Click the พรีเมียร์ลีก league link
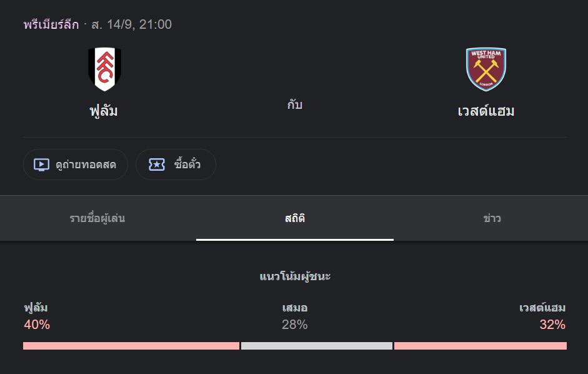This screenshot has height=374, width=588. coord(51,24)
